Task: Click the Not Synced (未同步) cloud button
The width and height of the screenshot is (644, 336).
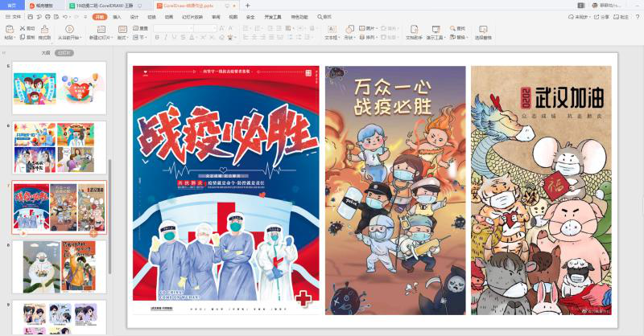Action: (579, 17)
